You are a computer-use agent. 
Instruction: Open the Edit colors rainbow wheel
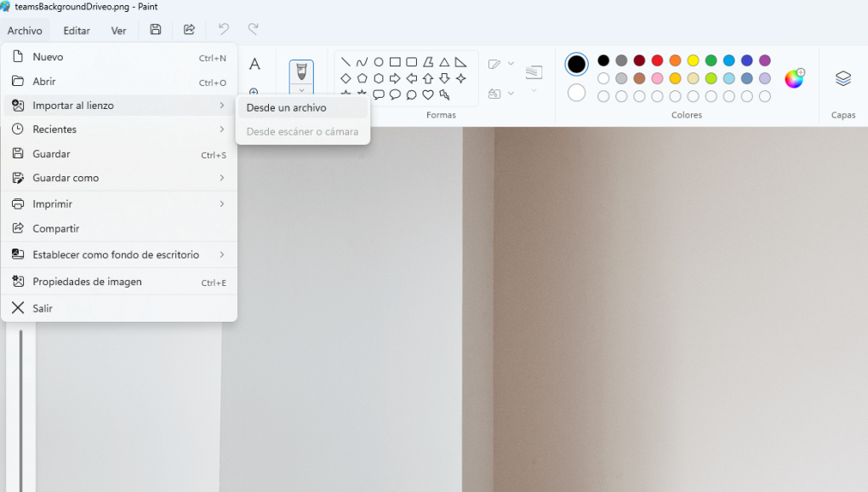(x=793, y=79)
